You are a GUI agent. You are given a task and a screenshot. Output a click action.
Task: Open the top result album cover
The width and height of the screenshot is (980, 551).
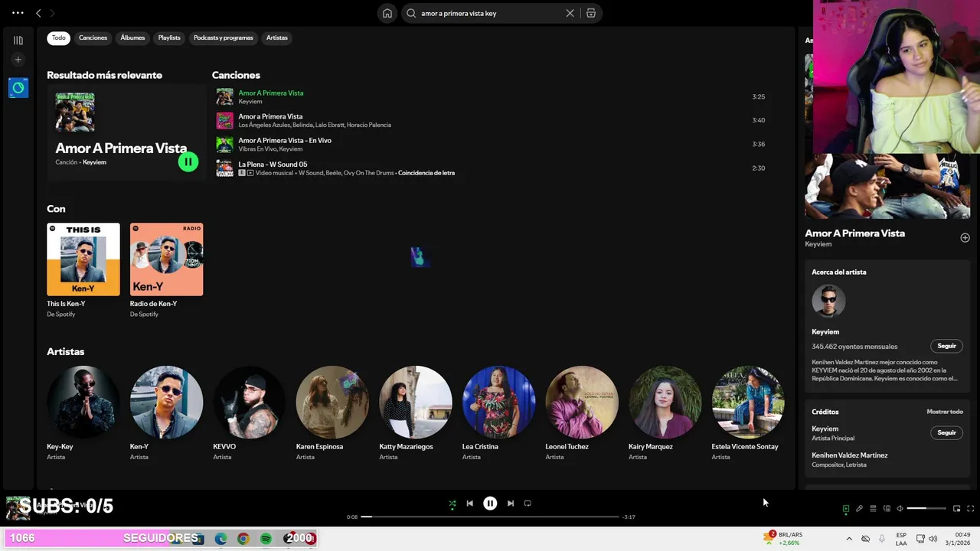click(x=75, y=112)
